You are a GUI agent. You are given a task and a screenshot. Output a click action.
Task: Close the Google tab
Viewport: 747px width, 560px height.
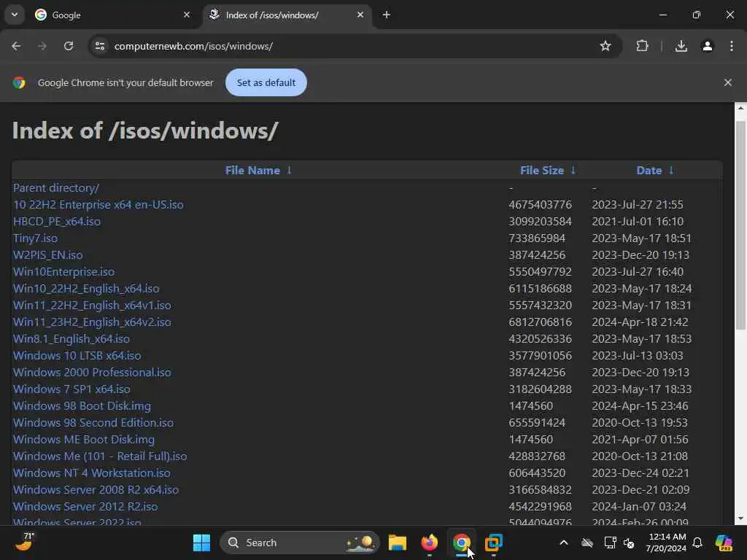pos(187,15)
